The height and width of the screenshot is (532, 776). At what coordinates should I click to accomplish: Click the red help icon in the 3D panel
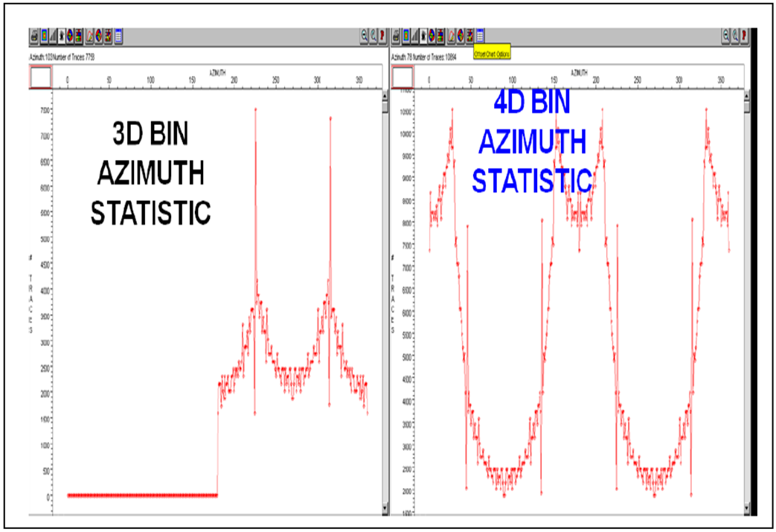click(382, 35)
